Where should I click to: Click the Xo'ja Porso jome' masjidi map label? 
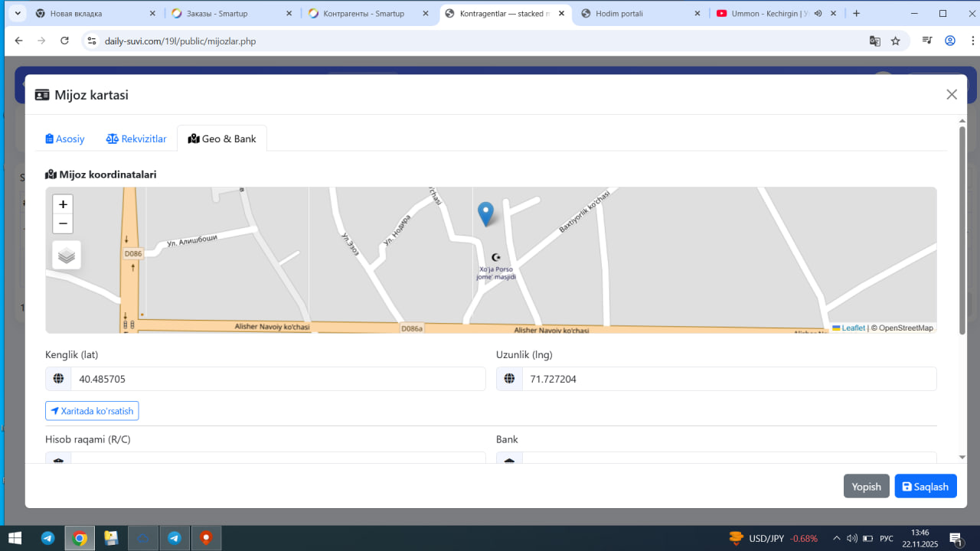(498, 272)
